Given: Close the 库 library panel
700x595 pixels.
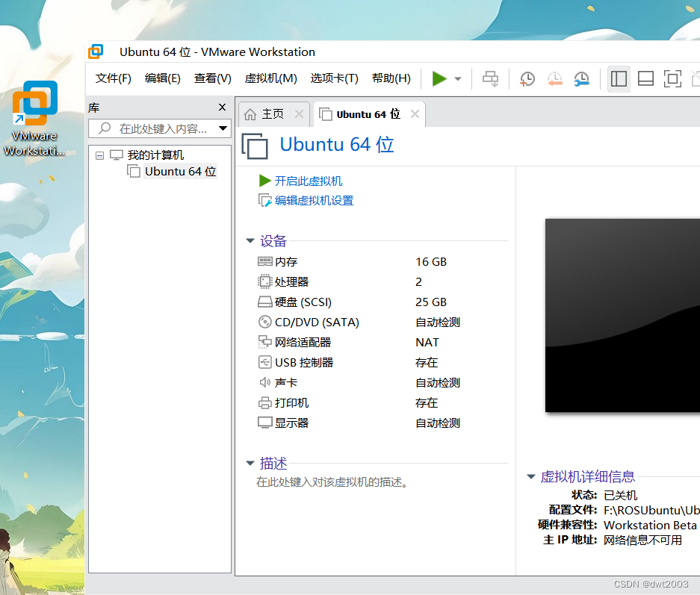Looking at the screenshot, I should coord(222,107).
